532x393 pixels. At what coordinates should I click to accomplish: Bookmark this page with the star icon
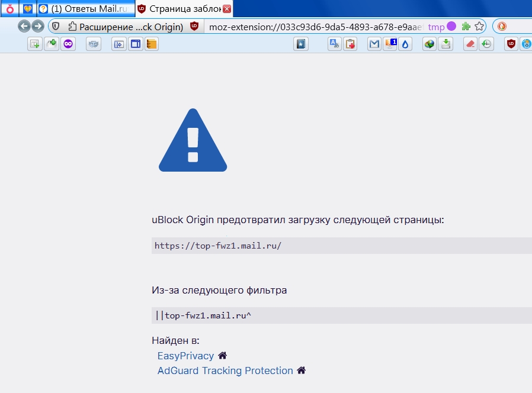[479, 27]
